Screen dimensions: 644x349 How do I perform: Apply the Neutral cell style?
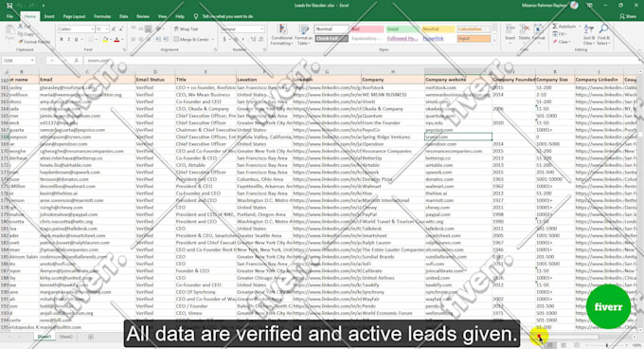438,29
